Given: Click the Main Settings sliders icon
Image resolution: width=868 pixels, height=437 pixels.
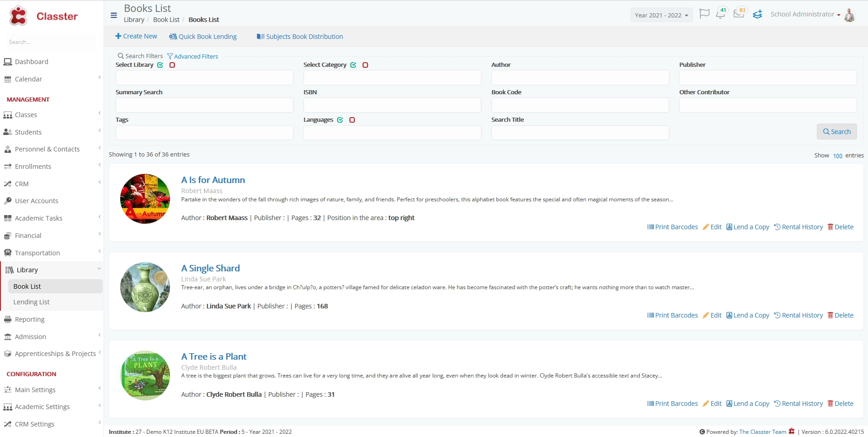Looking at the screenshot, I should coord(8,390).
